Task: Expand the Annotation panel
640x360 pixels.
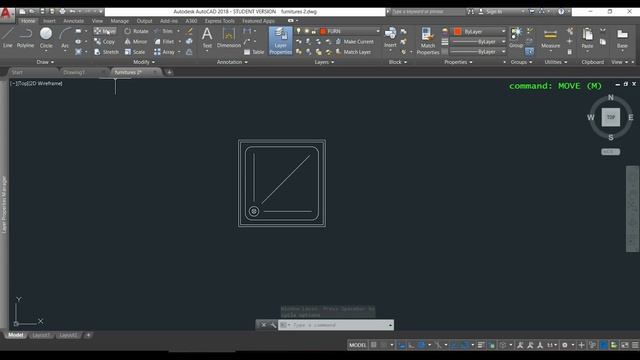Action: pos(232,62)
